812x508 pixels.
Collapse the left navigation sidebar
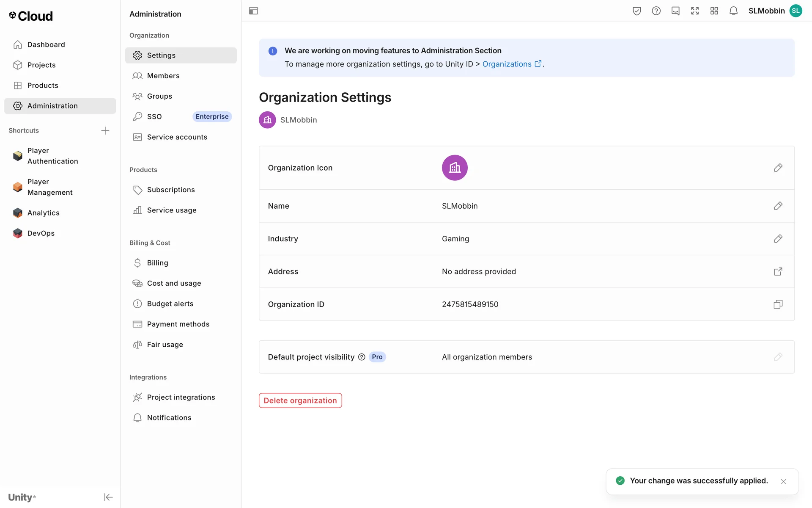pyautogui.click(x=108, y=497)
